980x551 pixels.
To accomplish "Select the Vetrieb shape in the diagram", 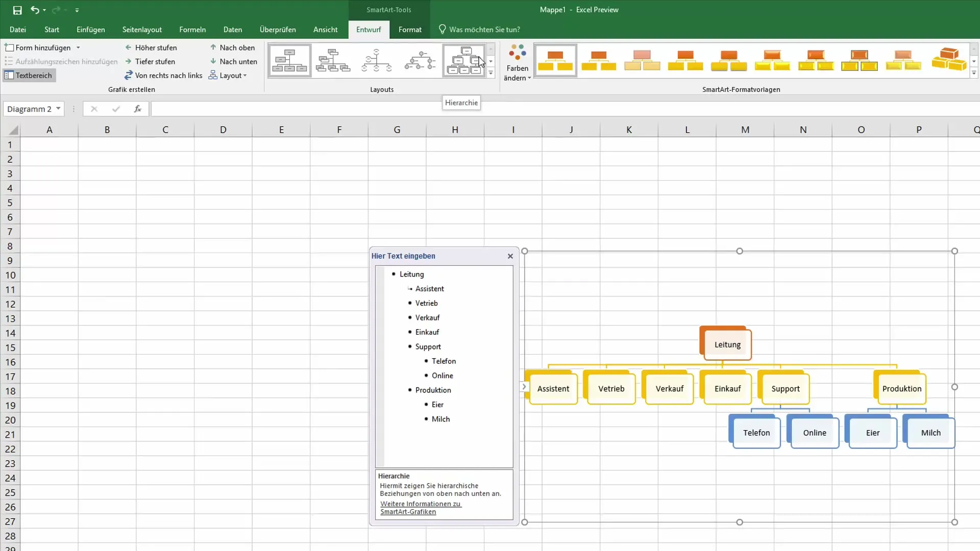I will coord(611,389).
